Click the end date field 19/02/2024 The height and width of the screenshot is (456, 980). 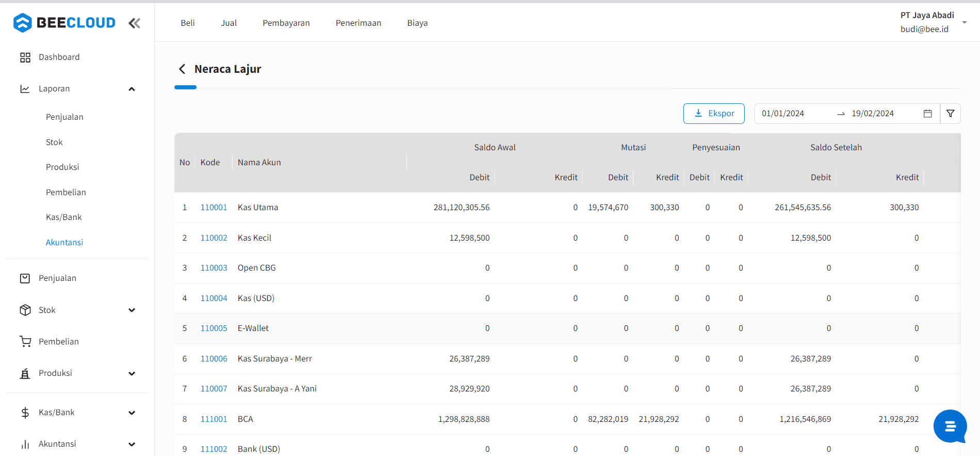pos(873,114)
